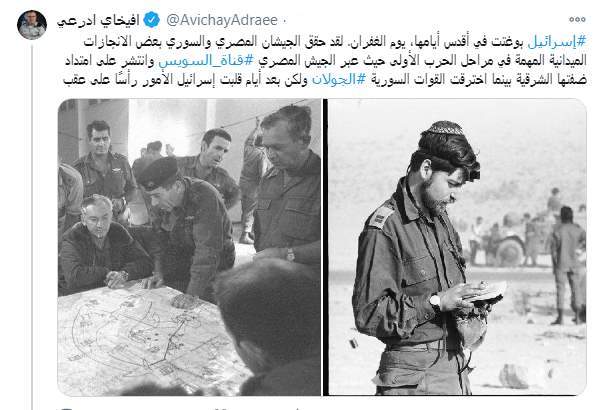Click the battle map in the left photo
Viewport: 611px width, 410px height.
click(148, 339)
